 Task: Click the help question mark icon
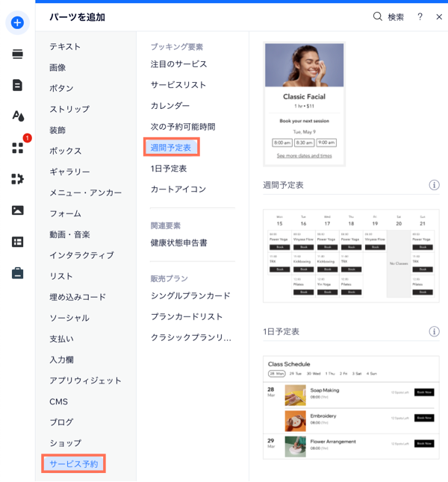coord(420,16)
